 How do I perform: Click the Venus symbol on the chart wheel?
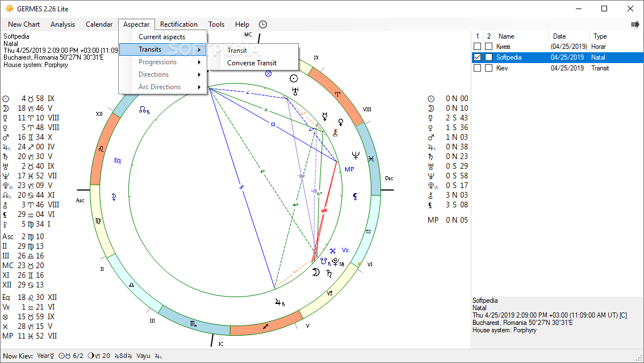pyautogui.click(x=341, y=122)
